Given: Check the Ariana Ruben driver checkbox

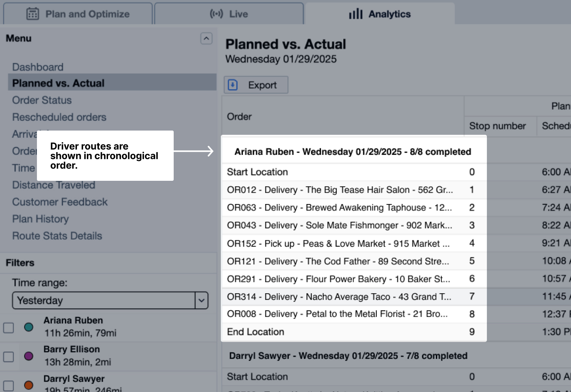Looking at the screenshot, I should [9, 327].
